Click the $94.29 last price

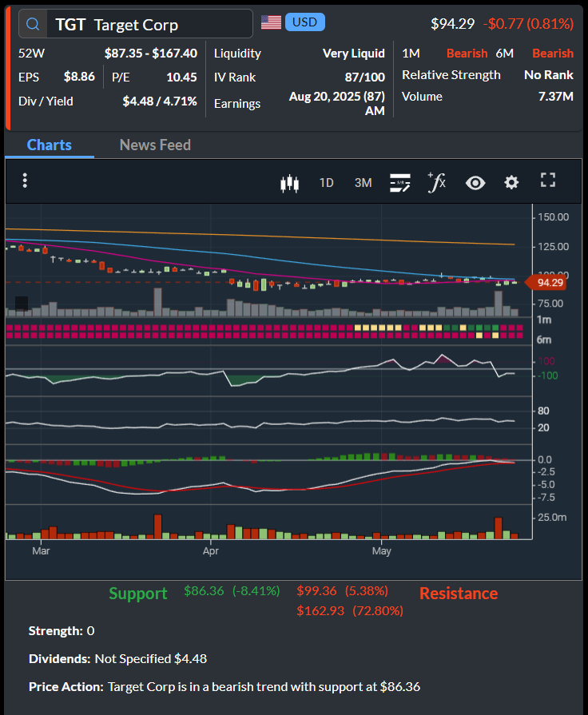[452, 24]
